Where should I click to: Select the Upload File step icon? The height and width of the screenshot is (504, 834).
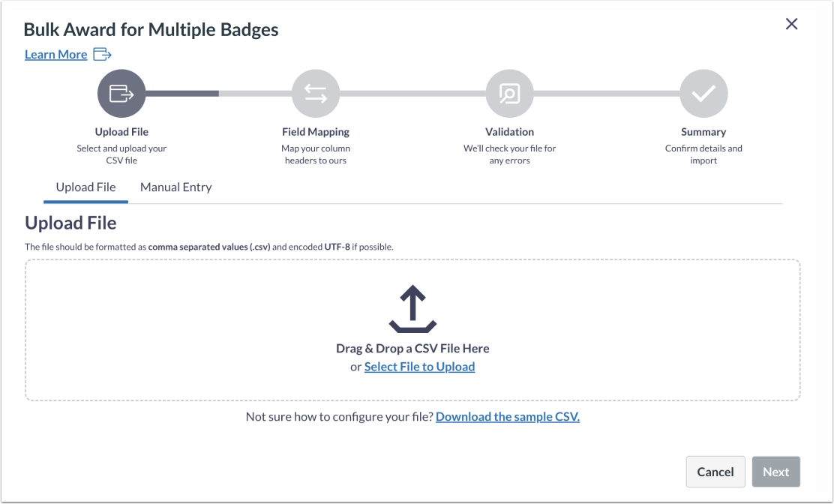pyautogui.click(x=121, y=93)
